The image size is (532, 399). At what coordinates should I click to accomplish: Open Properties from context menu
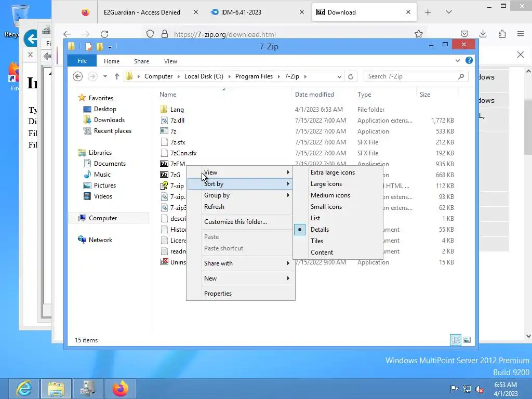tap(241, 294)
